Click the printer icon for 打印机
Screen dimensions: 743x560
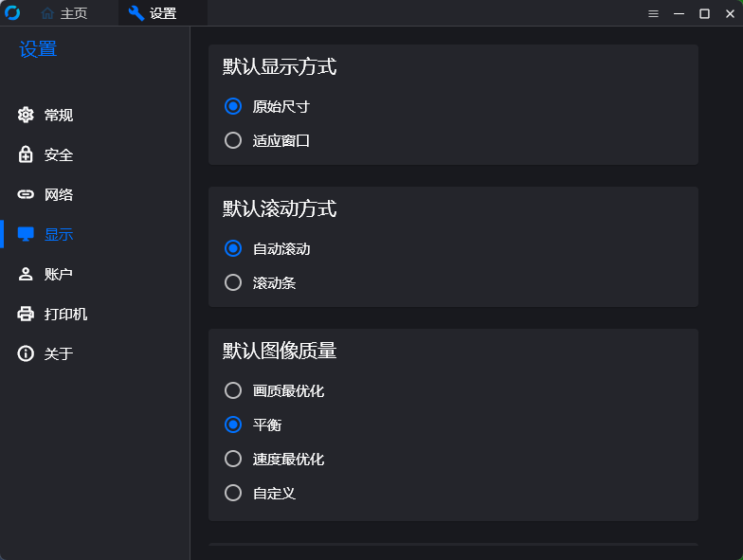(26, 315)
